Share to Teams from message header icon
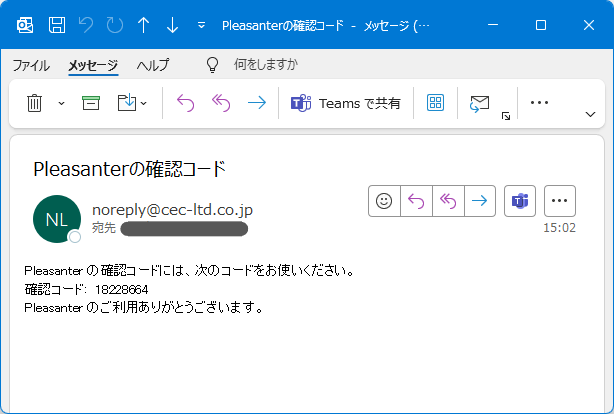 (520, 201)
